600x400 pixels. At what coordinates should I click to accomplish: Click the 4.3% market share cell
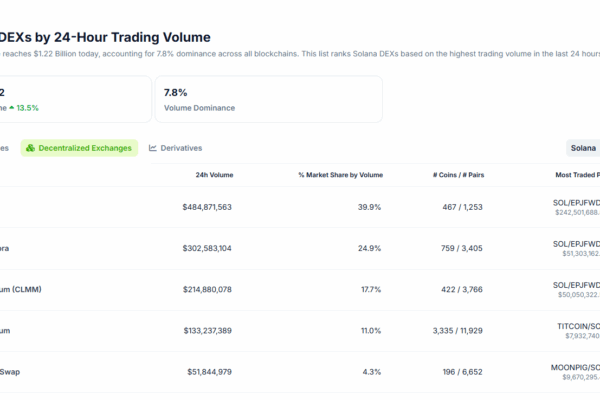coord(372,372)
